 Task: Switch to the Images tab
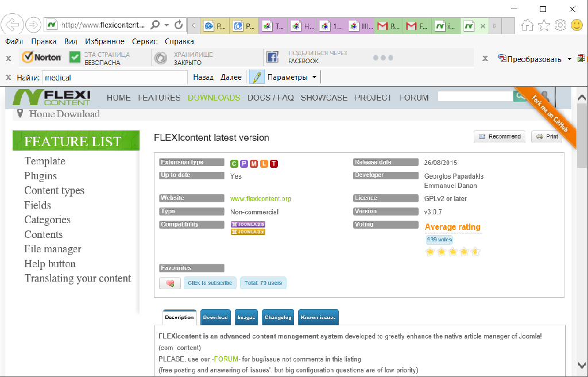pos(246,317)
